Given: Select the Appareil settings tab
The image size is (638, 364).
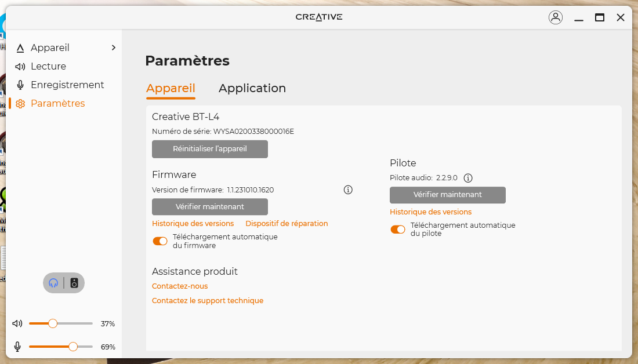Looking at the screenshot, I should (171, 88).
